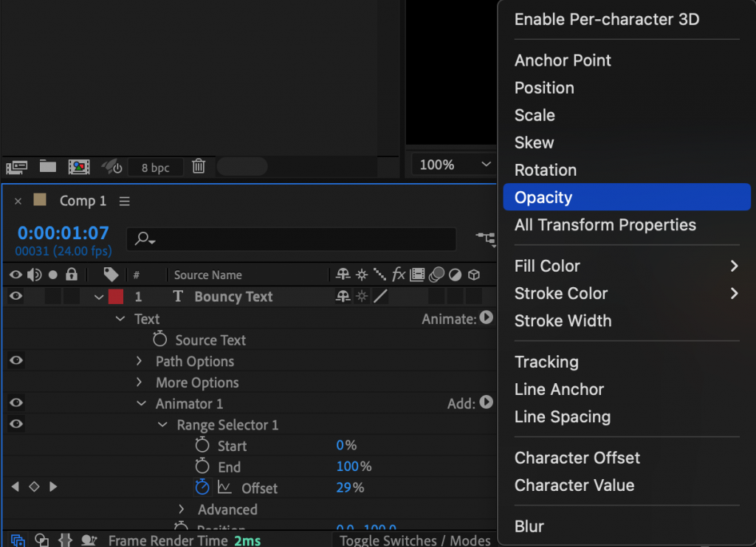Expand the Path Options property group

pos(139,361)
